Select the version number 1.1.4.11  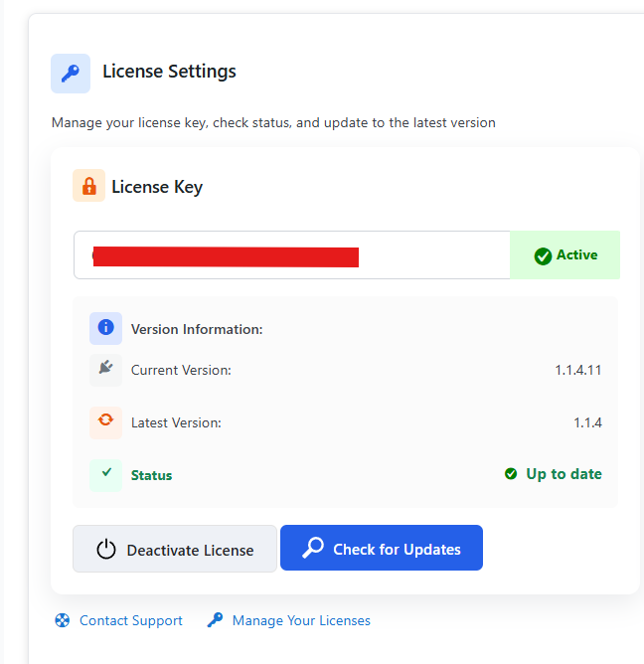pos(578,370)
